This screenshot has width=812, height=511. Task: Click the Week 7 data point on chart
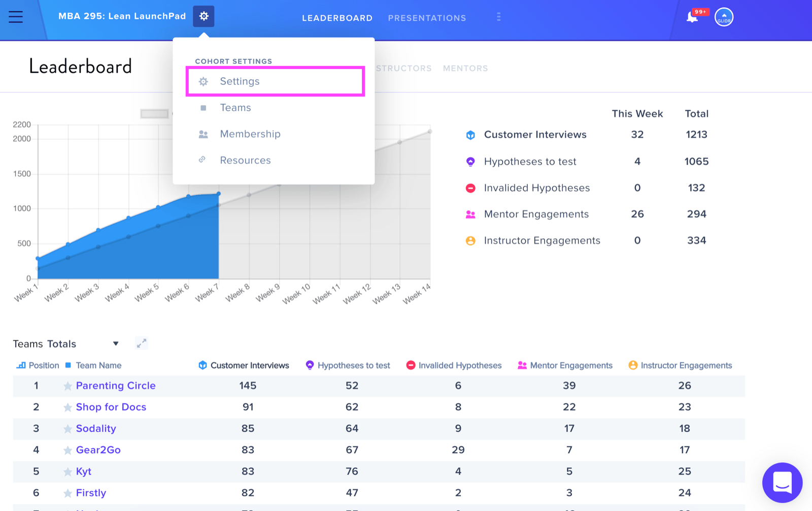[x=219, y=194]
